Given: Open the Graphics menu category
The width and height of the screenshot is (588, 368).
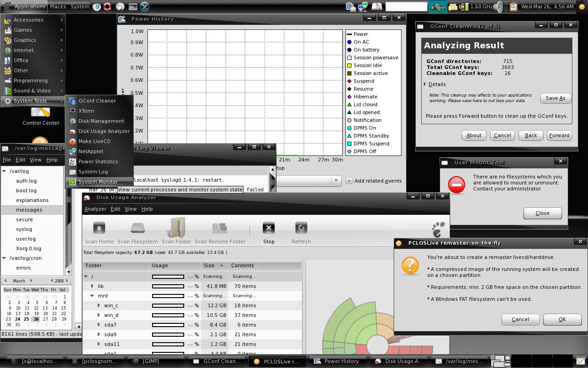Looking at the screenshot, I should (x=33, y=40).
